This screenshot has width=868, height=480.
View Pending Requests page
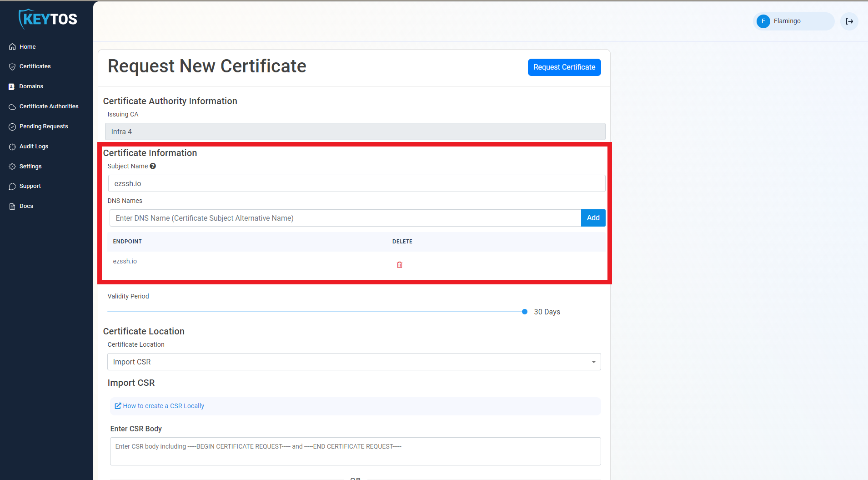coord(44,126)
